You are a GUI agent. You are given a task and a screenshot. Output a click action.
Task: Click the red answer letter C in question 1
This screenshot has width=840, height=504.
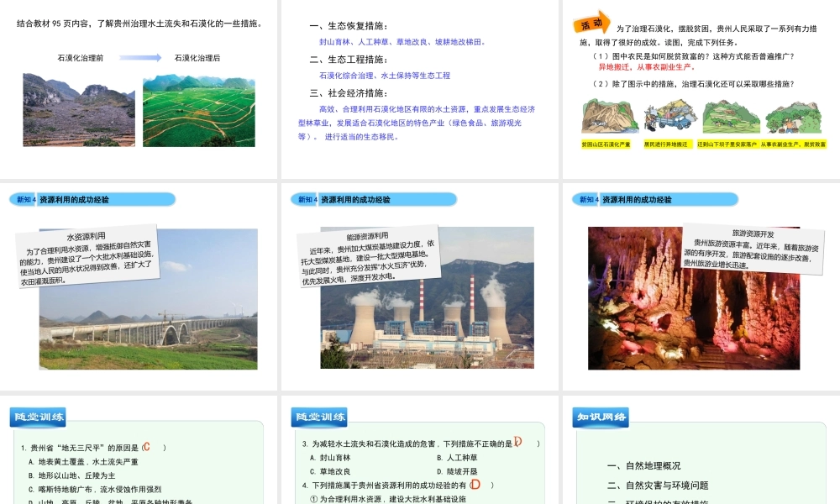click(x=146, y=447)
